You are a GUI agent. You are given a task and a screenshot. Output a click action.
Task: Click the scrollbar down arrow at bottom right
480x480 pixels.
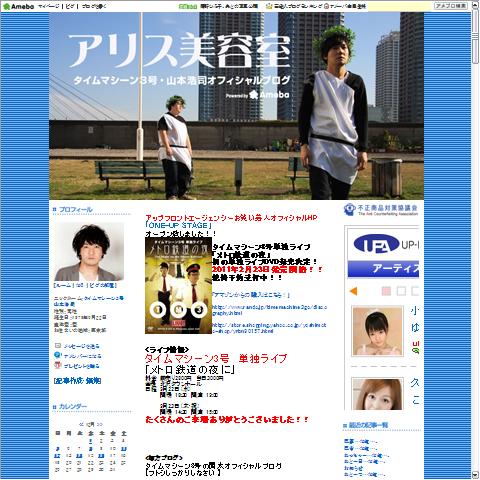[x=475, y=475]
